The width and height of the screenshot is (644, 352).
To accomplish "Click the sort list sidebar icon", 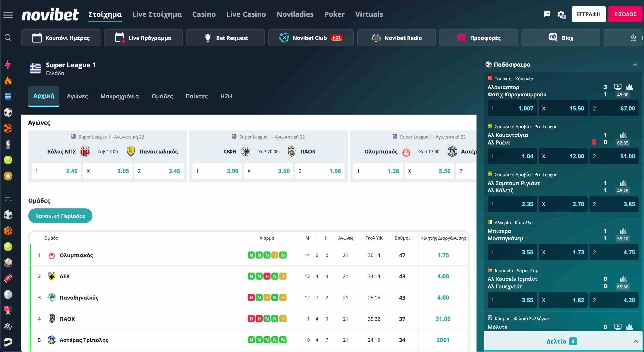I will (9, 199).
